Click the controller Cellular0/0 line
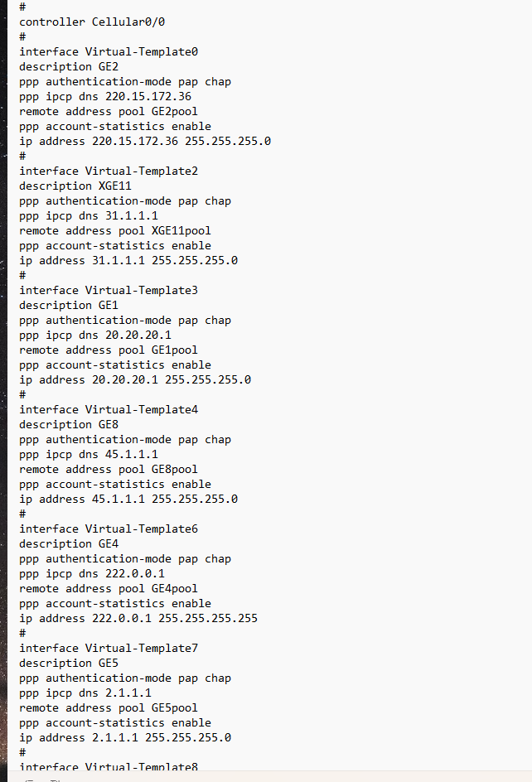532x782 pixels. click(98, 22)
